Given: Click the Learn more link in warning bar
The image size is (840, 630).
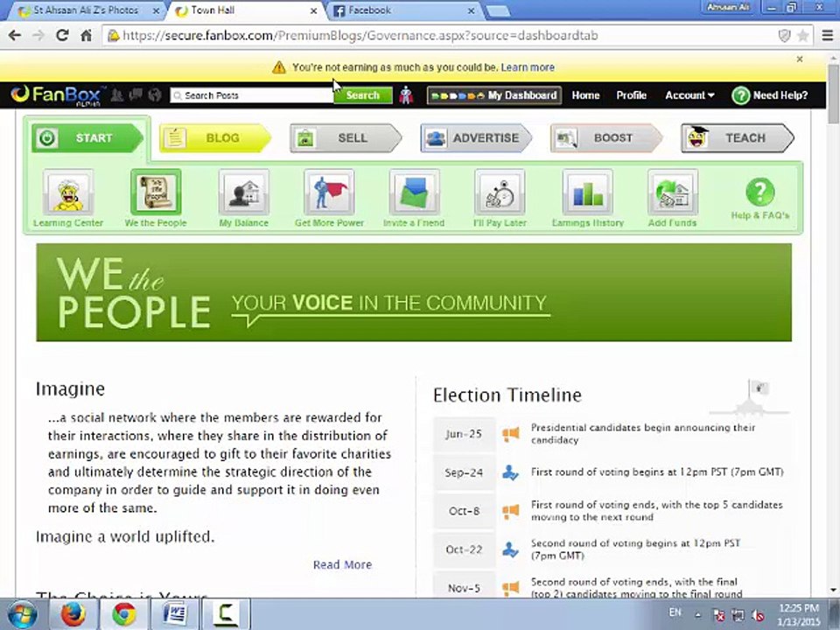Looking at the screenshot, I should coord(528,67).
